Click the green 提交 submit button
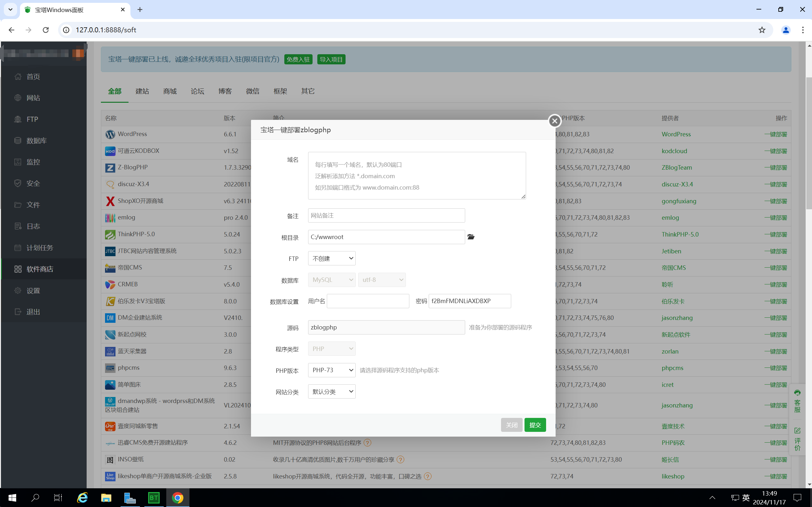This screenshot has height=507, width=812. 535,425
